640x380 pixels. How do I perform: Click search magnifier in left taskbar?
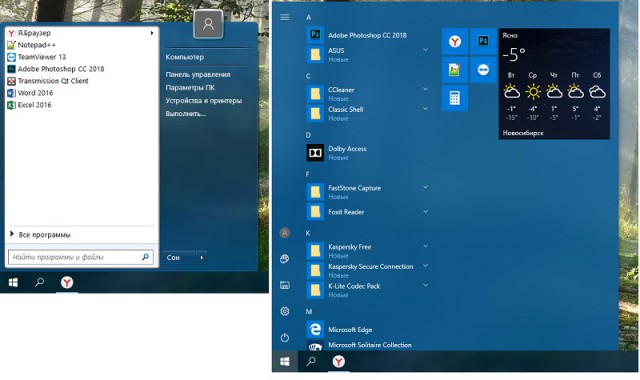[x=39, y=282]
